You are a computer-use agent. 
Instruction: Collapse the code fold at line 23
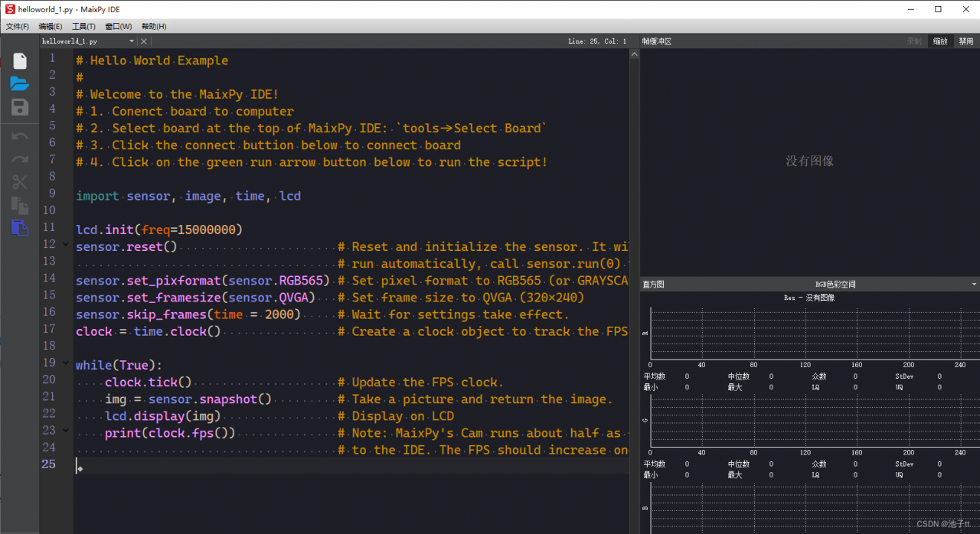click(x=66, y=432)
